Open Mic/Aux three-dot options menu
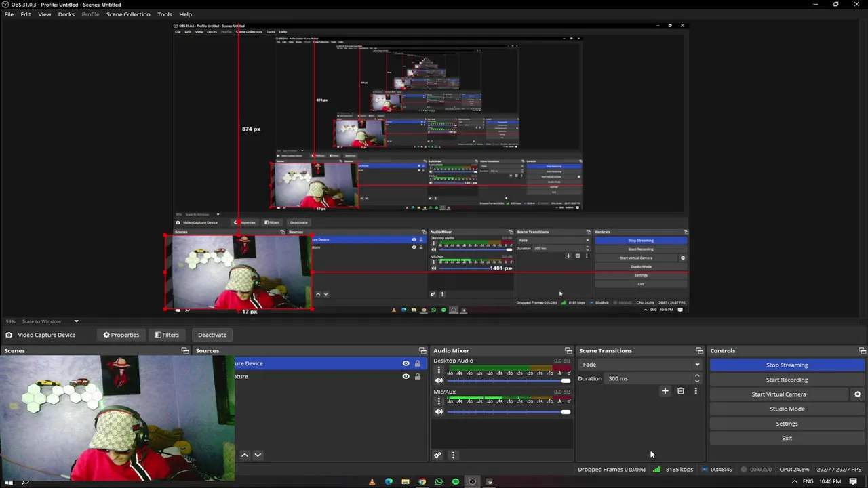 pyautogui.click(x=439, y=401)
